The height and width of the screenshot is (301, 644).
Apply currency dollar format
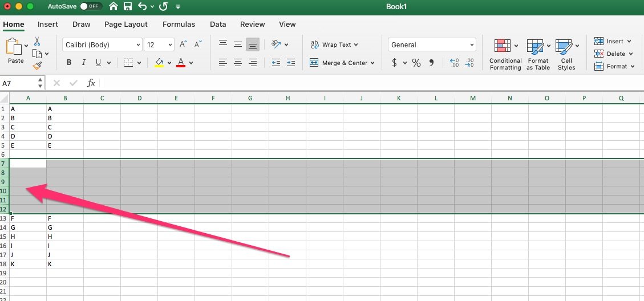click(394, 63)
